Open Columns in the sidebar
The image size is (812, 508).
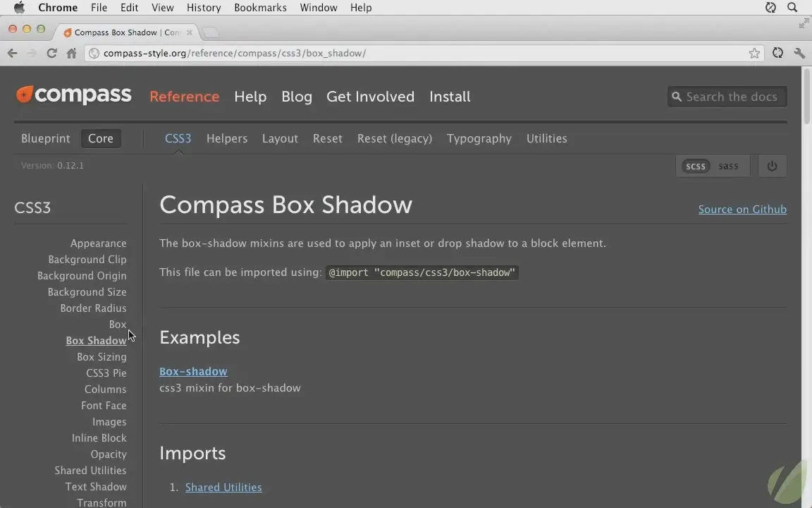click(x=105, y=389)
